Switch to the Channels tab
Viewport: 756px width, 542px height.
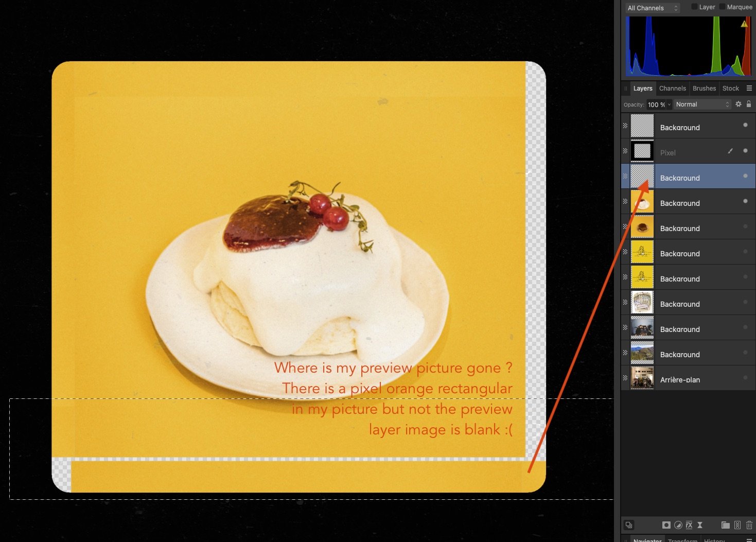pos(672,88)
